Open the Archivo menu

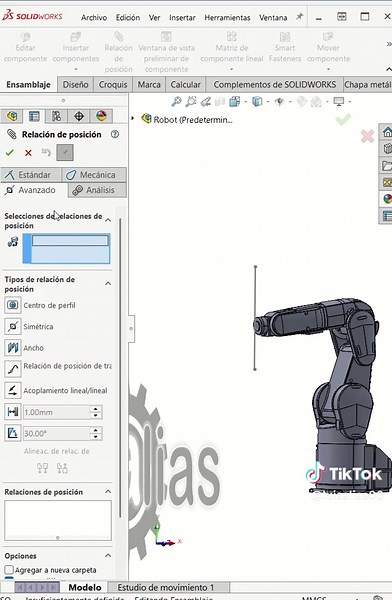coord(94,18)
